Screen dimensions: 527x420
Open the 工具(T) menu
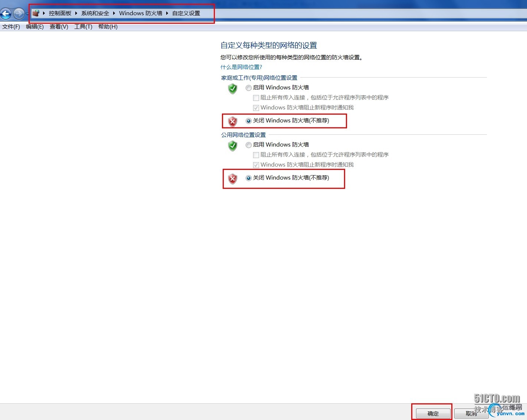click(x=83, y=27)
